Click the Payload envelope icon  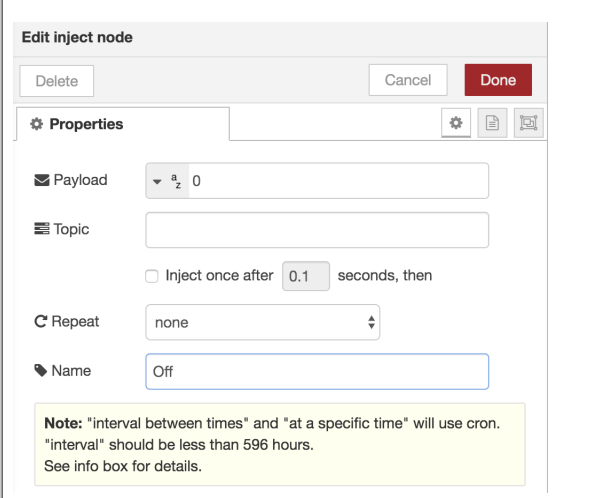tap(42, 181)
